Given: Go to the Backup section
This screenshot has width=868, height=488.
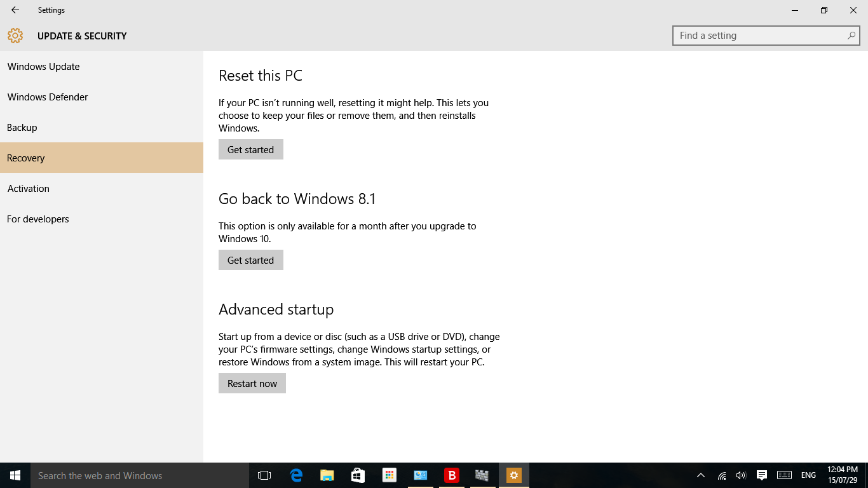Looking at the screenshot, I should (22, 128).
